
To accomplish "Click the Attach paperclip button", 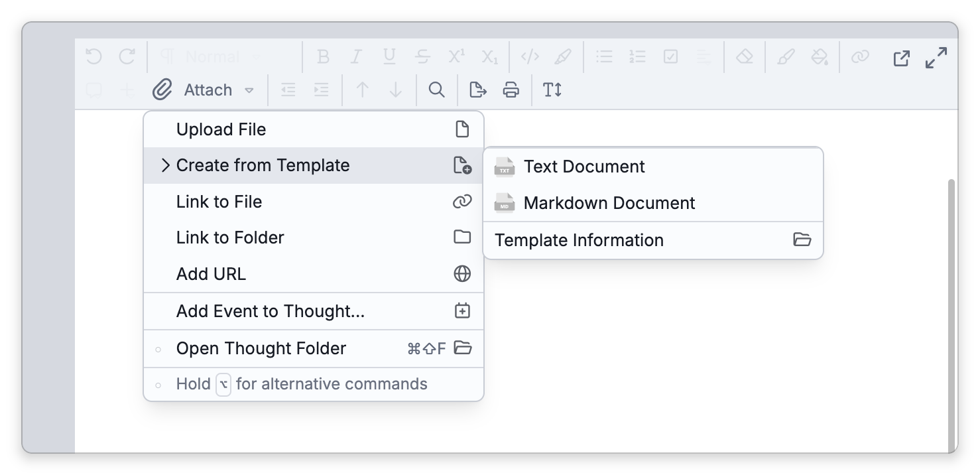I will pyautogui.click(x=193, y=90).
